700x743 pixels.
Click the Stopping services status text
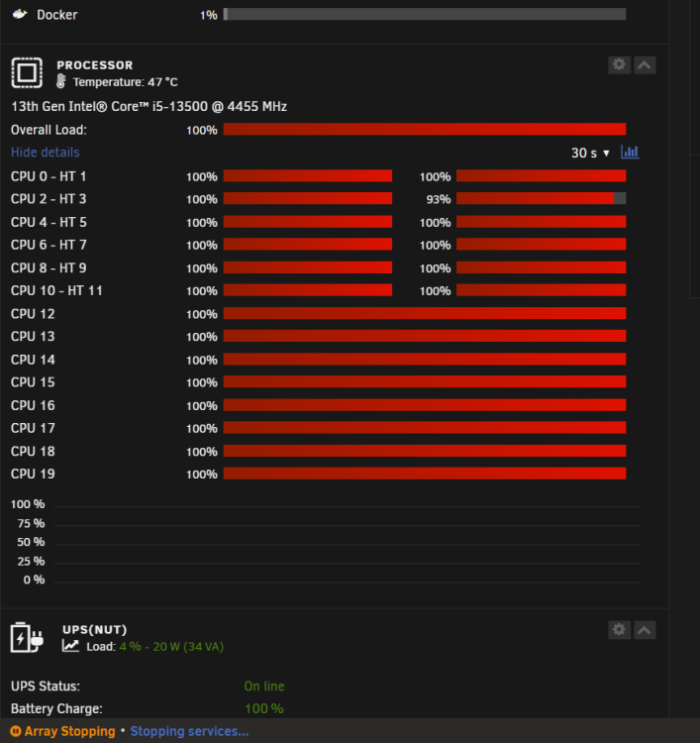(189, 731)
